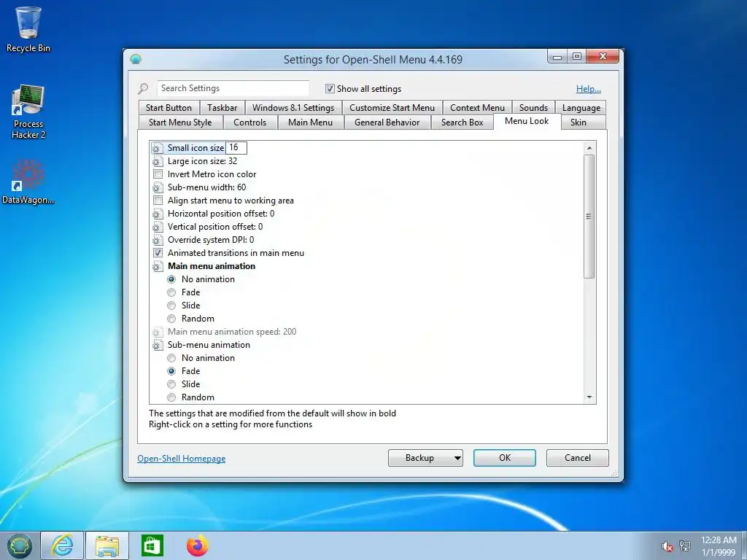Image resolution: width=747 pixels, height=560 pixels.
Task: Click the network tray icon
Action: pyautogui.click(x=685, y=545)
